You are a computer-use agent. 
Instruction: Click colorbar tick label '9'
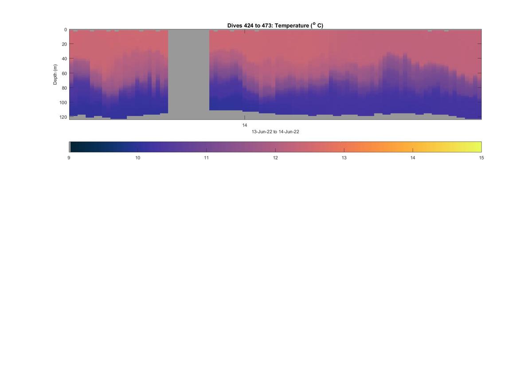(x=69, y=158)
